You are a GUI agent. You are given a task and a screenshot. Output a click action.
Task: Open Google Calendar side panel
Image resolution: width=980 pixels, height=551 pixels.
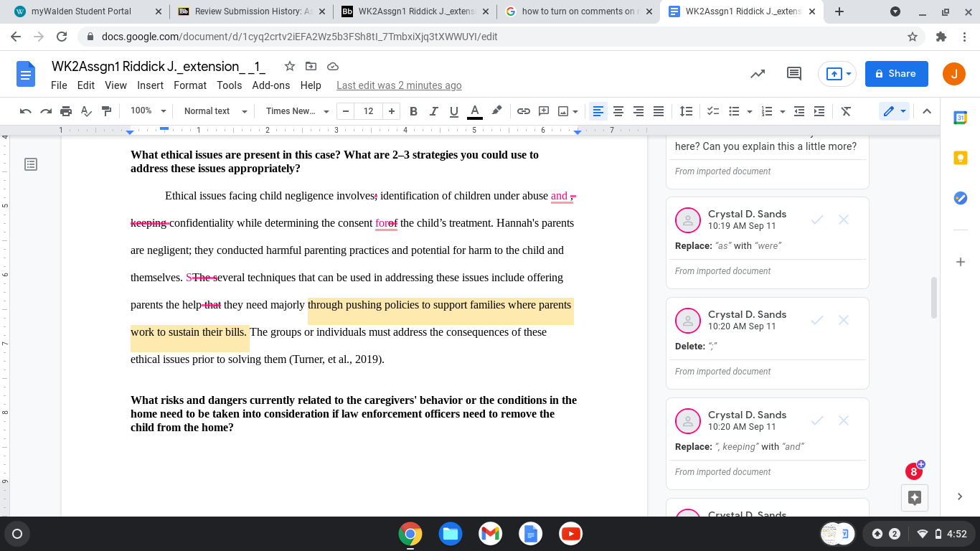point(961,118)
